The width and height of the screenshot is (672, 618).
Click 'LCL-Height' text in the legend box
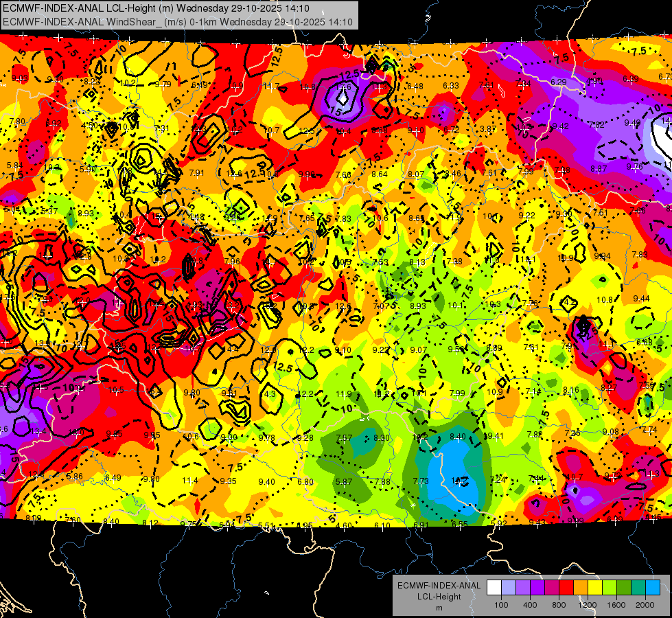[439, 597]
